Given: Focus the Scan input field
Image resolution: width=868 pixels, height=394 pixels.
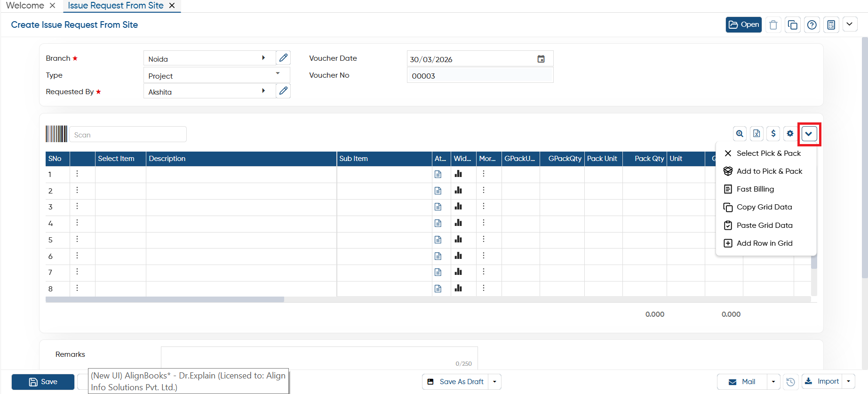Looking at the screenshot, I should 128,134.
